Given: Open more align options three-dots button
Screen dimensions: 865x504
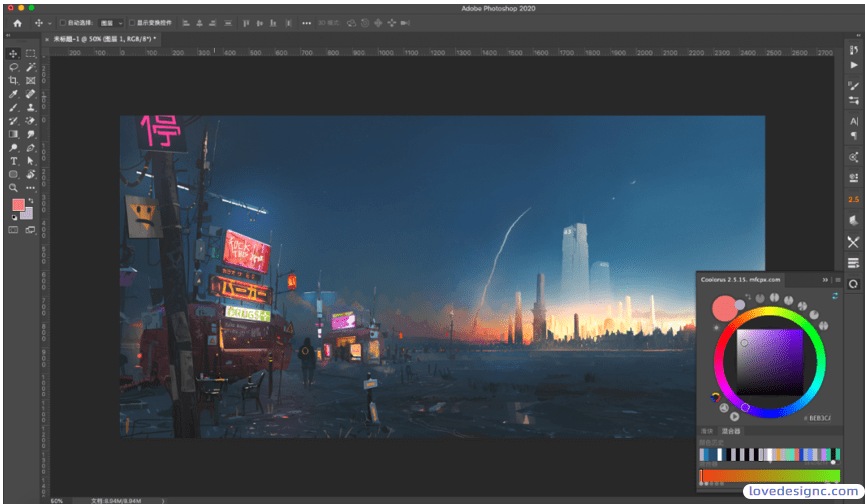Looking at the screenshot, I should click(306, 23).
